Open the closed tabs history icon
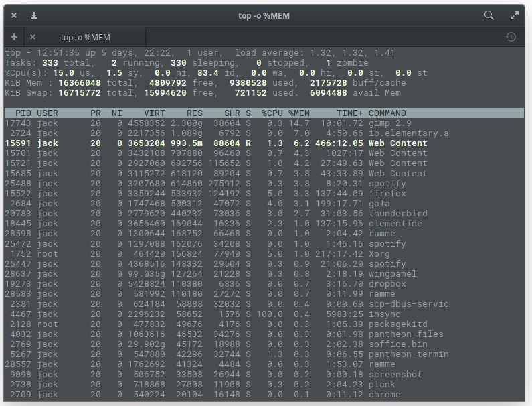 pyautogui.click(x=511, y=37)
